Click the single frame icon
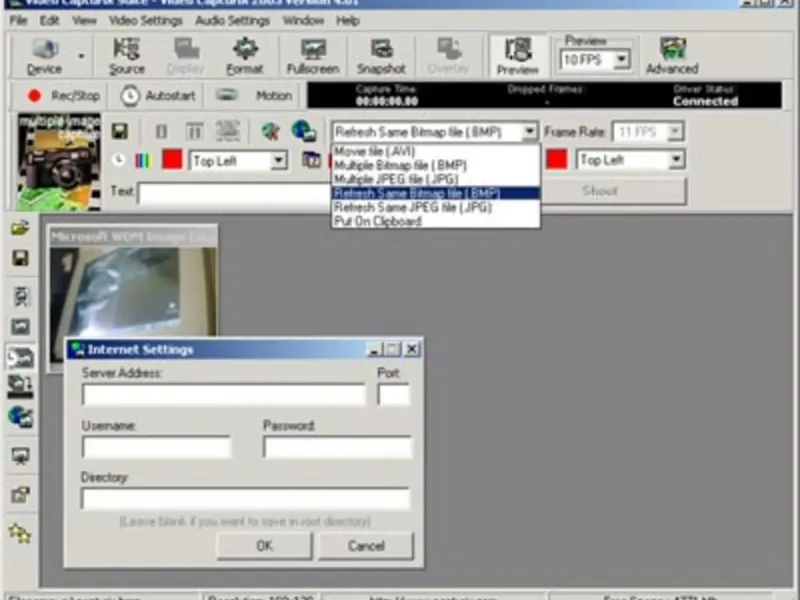This screenshot has height=600, width=800. [161, 132]
